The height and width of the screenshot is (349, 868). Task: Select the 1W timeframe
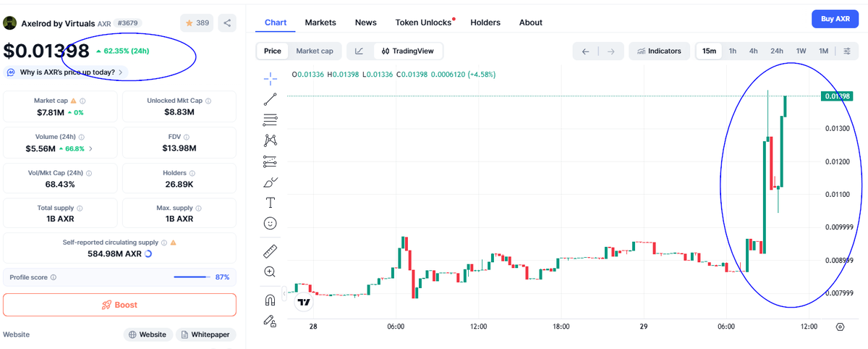coord(801,51)
